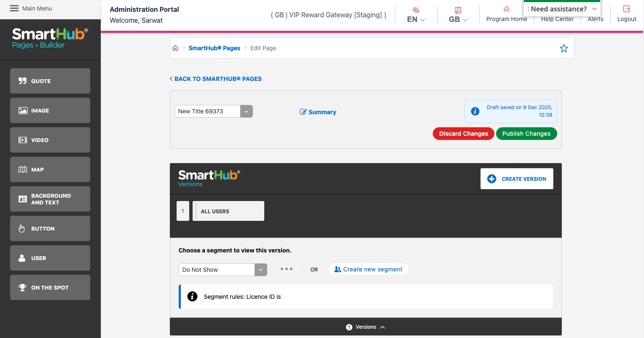This screenshot has width=644, height=338.
Task: Open the User block tool
Action: pos(50,258)
